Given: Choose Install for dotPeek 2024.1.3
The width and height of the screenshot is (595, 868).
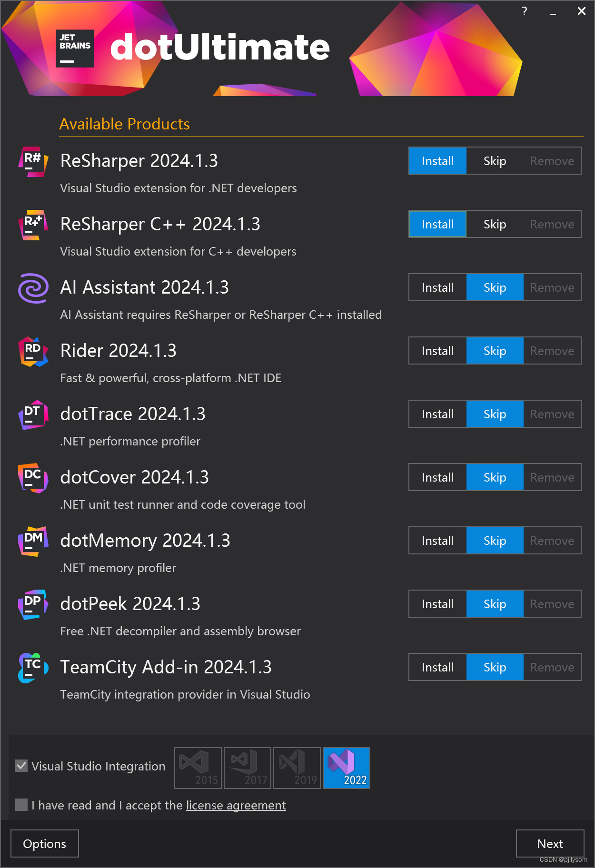Looking at the screenshot, I should (437, 604).
